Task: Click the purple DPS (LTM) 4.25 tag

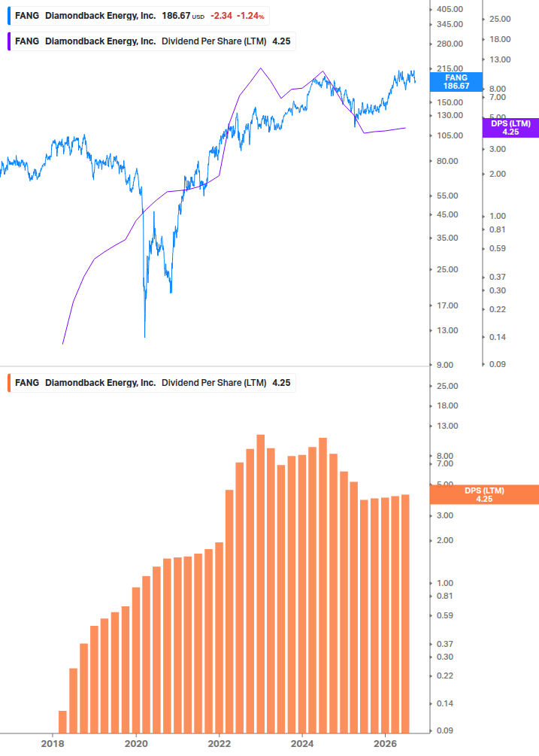Action: pos(510,128)
